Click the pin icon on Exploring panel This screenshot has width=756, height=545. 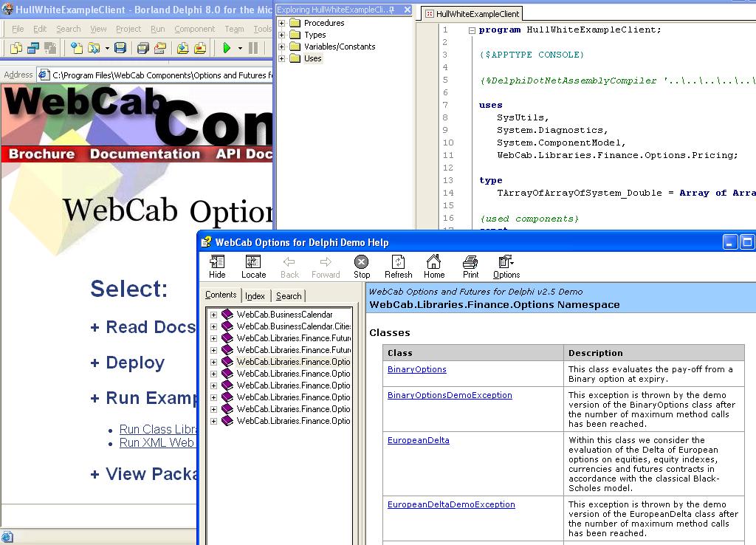tap(392, 10)
